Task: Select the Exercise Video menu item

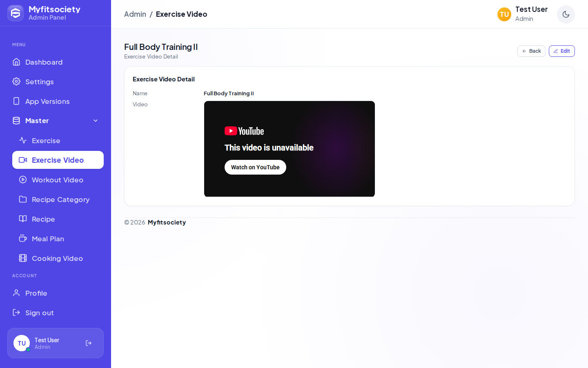Action: pyautogui.click(x=58, y=160)
